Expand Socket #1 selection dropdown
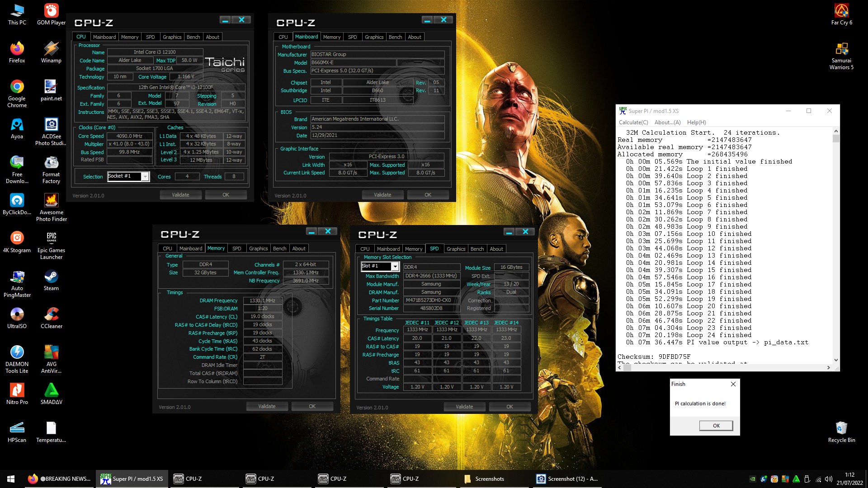This screenshot has width=868, height=488. [x=145, y=177]
